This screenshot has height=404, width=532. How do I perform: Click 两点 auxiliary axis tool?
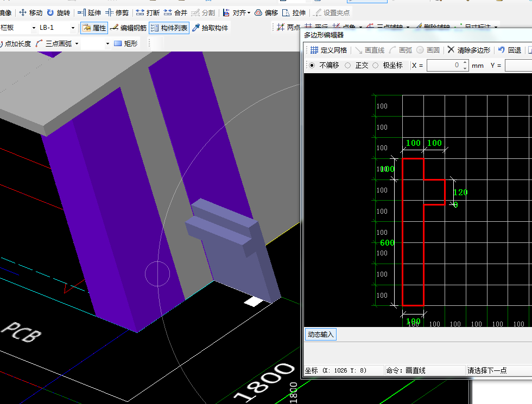288,27
